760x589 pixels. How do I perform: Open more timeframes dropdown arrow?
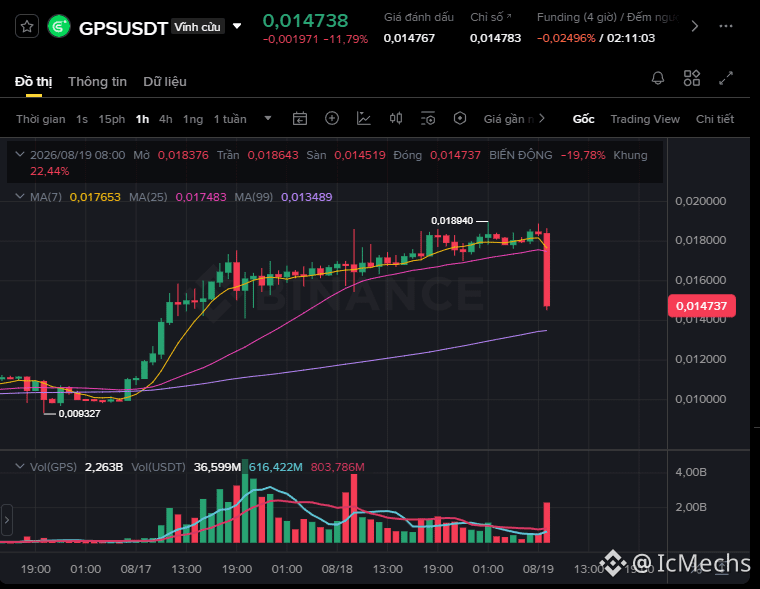coord(268,118)
